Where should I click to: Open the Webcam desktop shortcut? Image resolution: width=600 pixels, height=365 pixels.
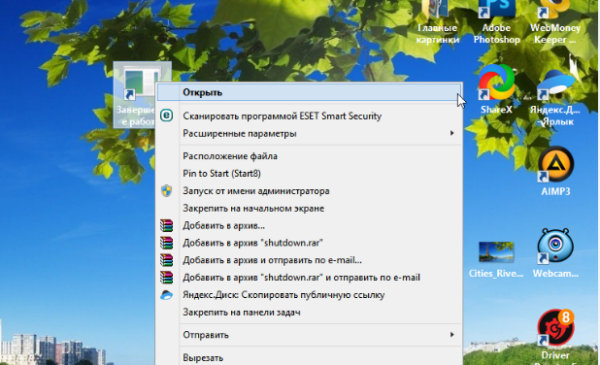point(556,253)
